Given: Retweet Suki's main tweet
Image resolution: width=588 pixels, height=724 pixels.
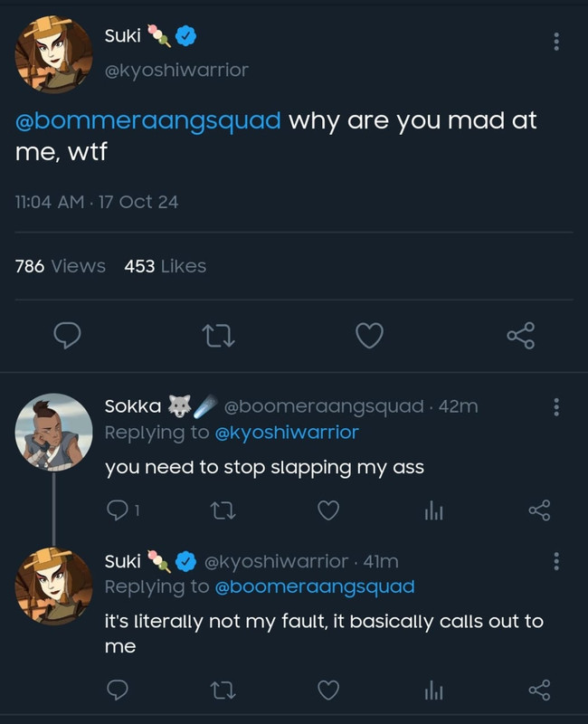Looking at the screenshot, I should click(218, 337).
